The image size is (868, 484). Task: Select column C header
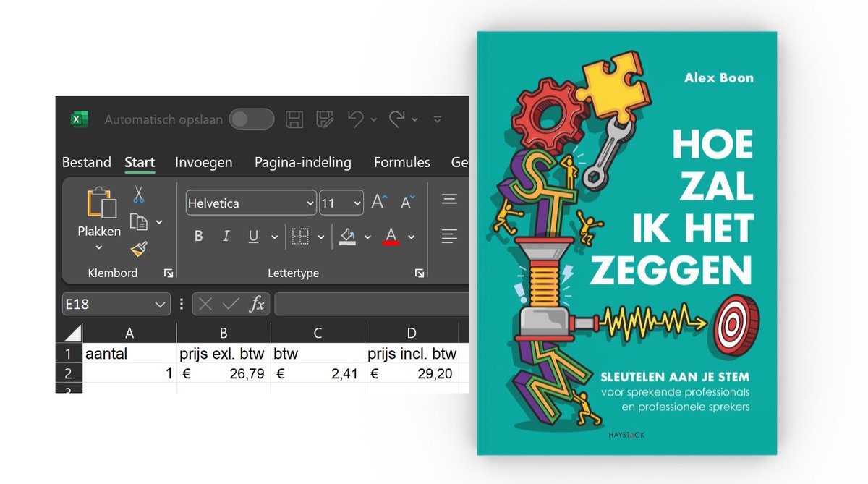tap(318, 333)
